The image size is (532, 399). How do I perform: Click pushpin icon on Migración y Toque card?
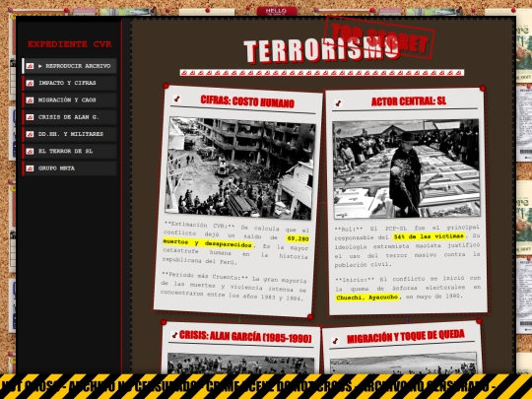335,340
